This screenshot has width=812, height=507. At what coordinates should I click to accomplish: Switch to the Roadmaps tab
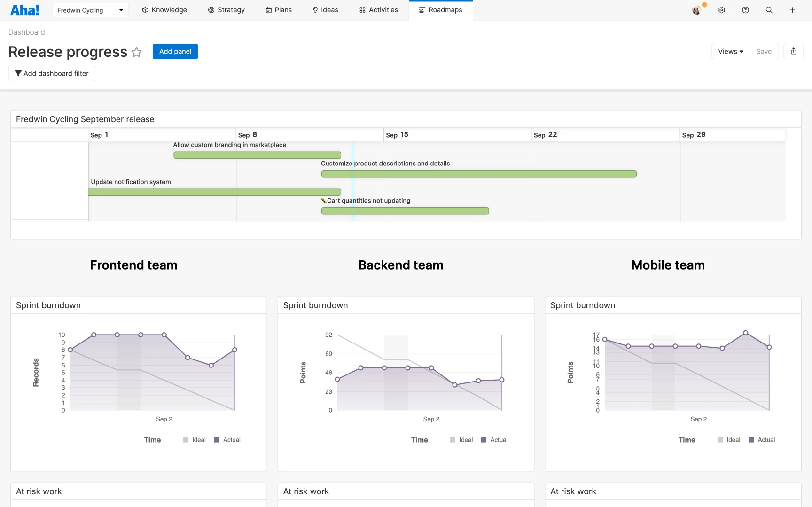tap(440, 9)
